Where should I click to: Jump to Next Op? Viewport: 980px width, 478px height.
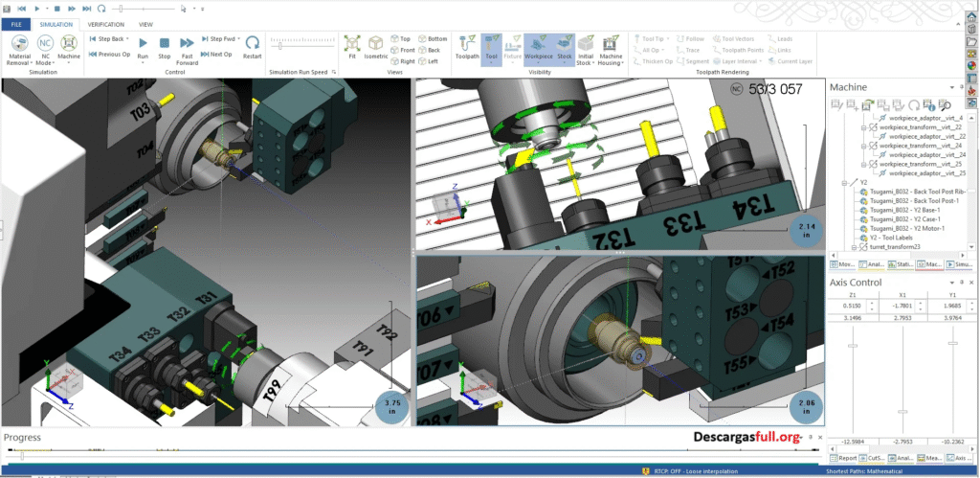(217, 55)
